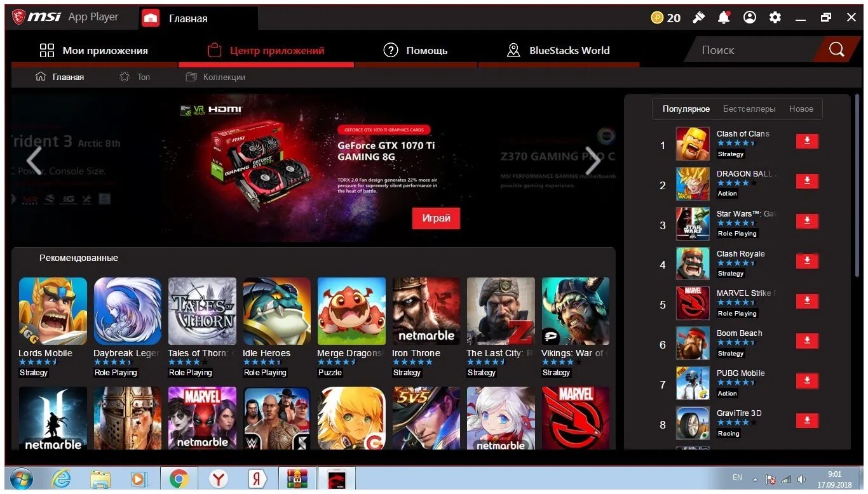Switch list to Популярное

click(686, 109)
